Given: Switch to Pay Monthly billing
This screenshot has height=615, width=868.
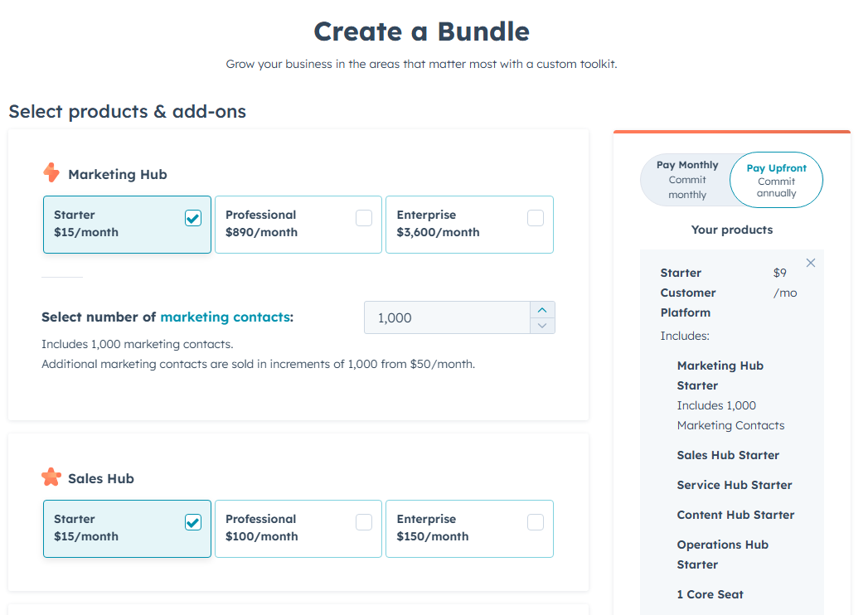Looking at the screenshot, I should pyautogui.click(x=686, y=180).
